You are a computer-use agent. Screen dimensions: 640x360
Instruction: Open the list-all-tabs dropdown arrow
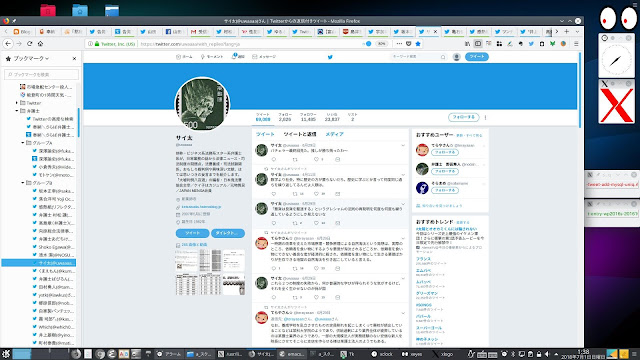577,31
